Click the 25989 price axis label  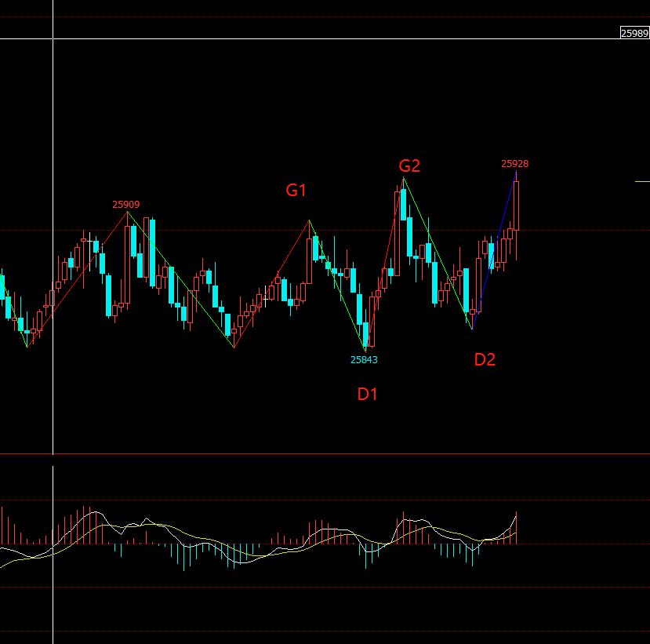click(x=634, y=33)
